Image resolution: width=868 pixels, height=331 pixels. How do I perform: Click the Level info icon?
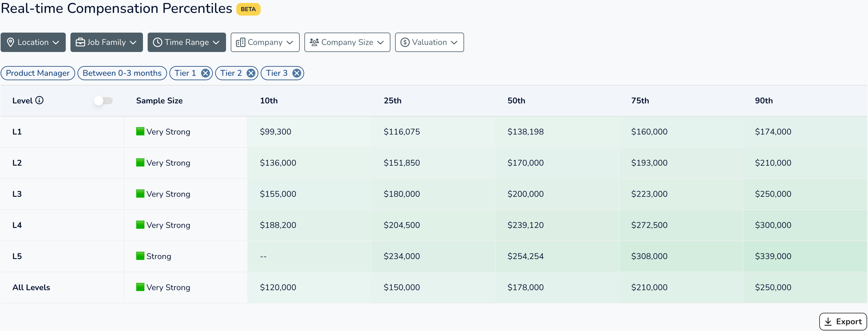pos(39,100)
